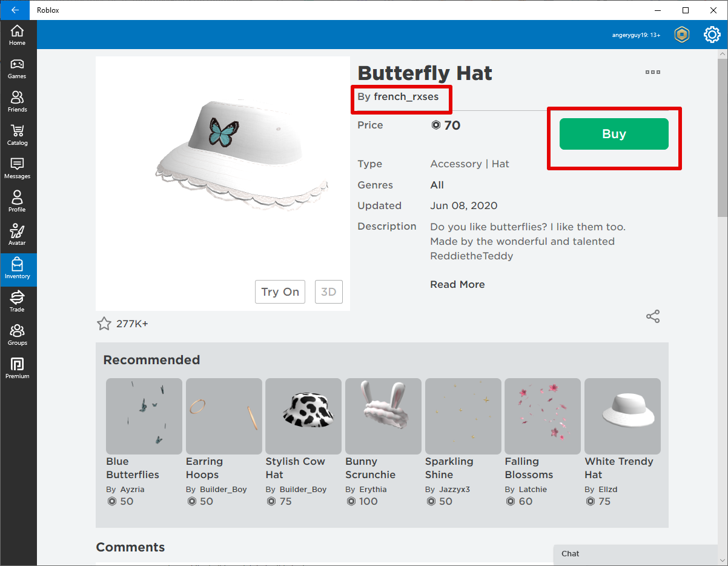Open creator Ayzria's profile
Viewport: 728px width, 566px height.
(x=132, y=489)
